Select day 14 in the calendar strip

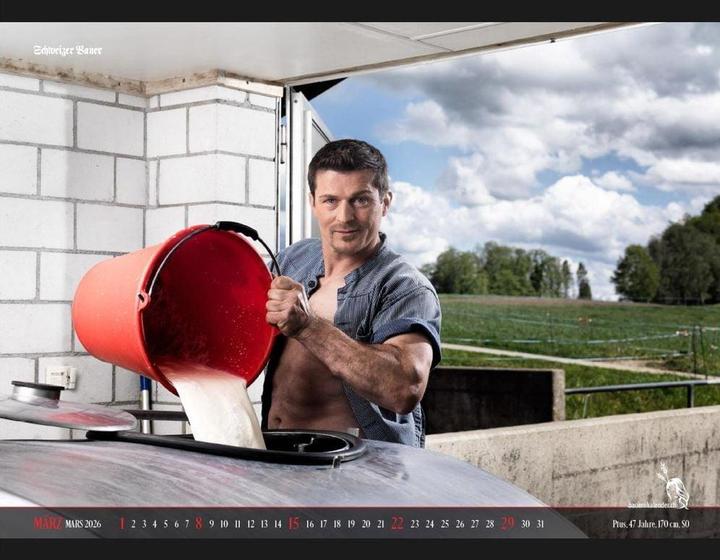277,524
